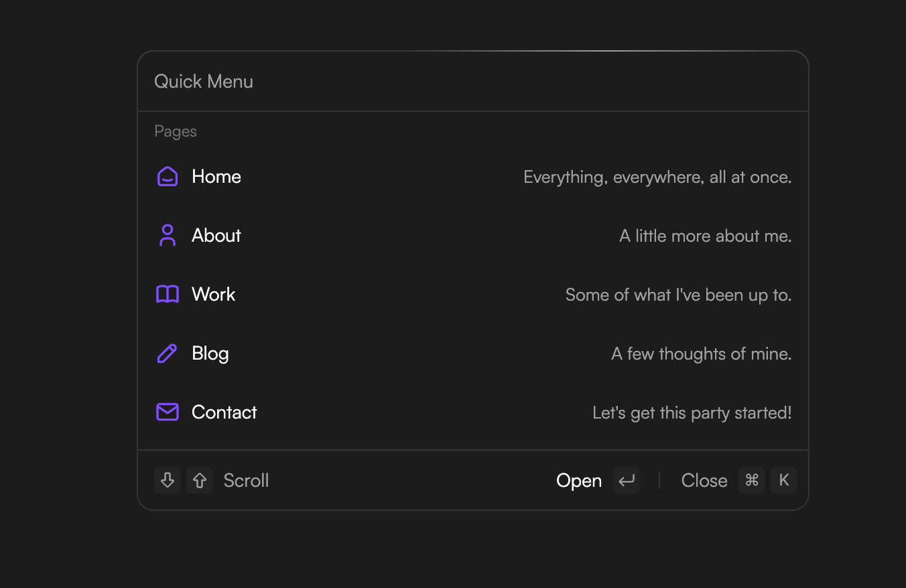Click the About person icon
This screenshot has height=588, width=906.
pos(168,236)
